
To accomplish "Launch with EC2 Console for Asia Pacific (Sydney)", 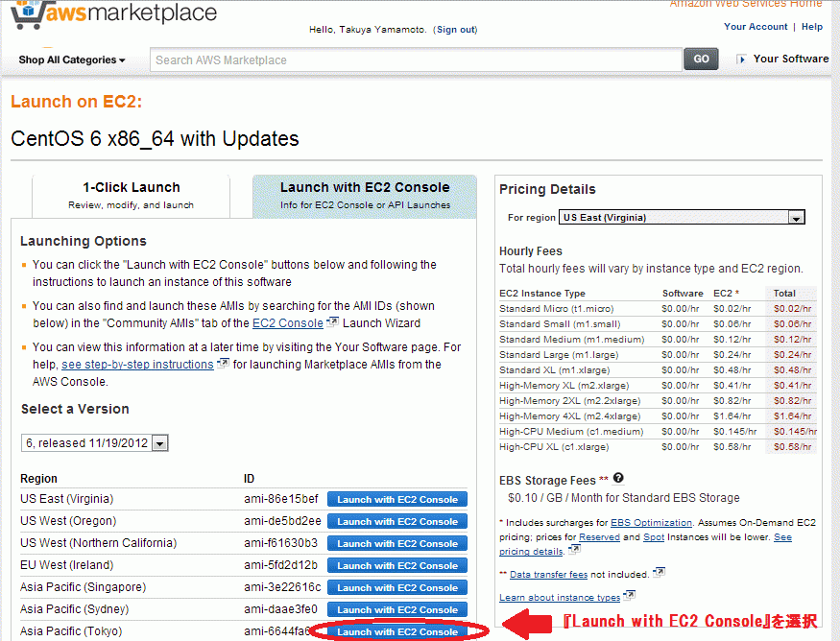I will pos(397,609).
